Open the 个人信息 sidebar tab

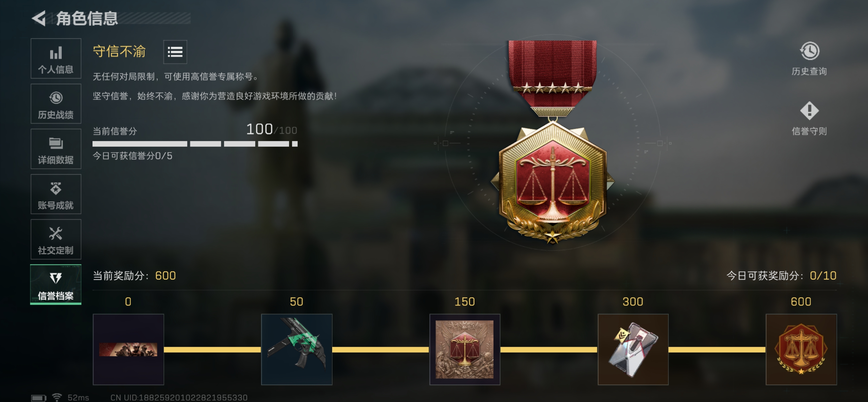(x=56, y=58)
